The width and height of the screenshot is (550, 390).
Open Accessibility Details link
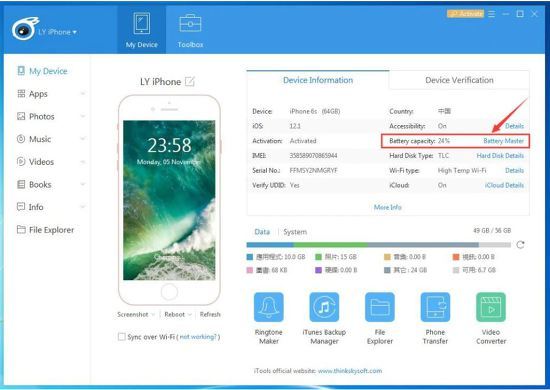pyautogui.click(x=514, y=126)
